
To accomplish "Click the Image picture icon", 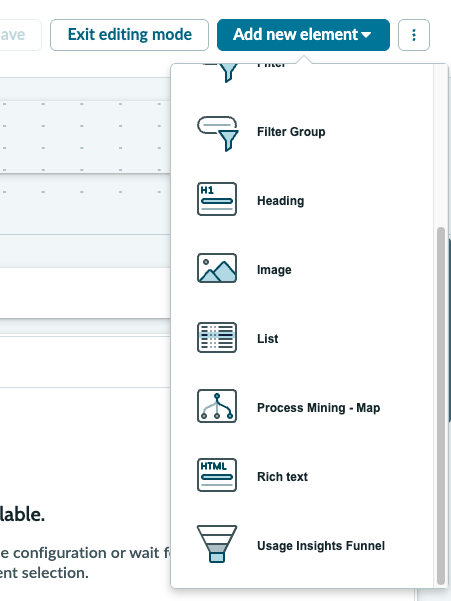I will [217, 268].
